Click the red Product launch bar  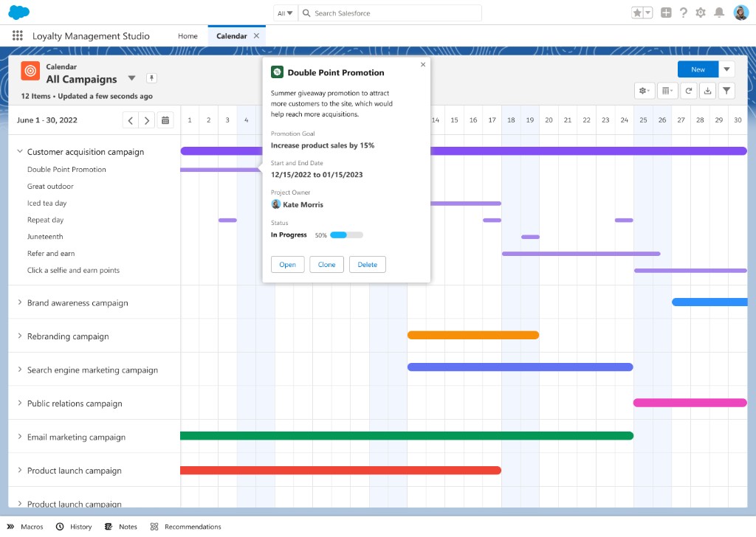click(x=340, y=470)
